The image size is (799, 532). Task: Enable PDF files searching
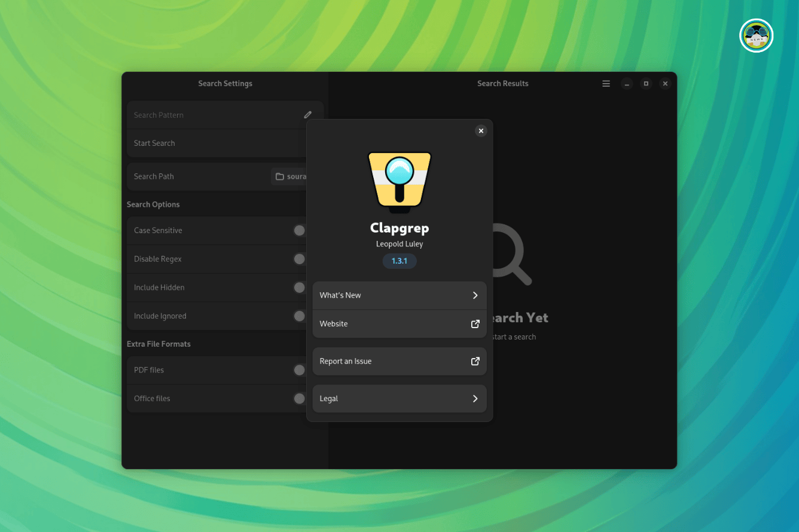[x=300, y=370]
